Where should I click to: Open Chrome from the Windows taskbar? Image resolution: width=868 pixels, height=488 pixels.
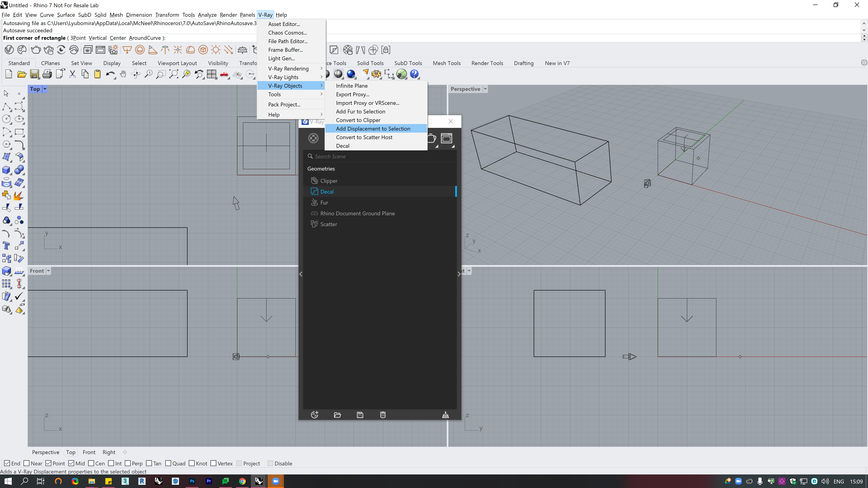pos(242,481)
